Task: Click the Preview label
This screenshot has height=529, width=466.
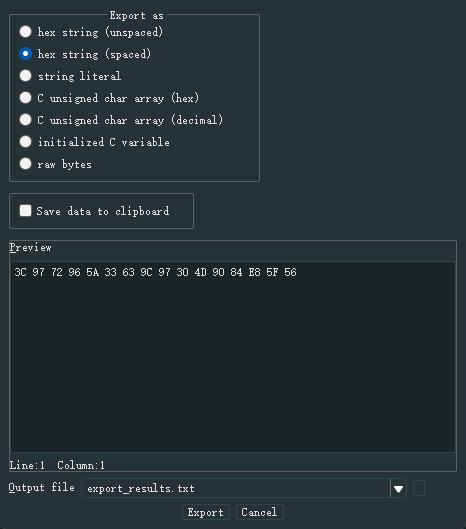Action: [x=30, y=248]
